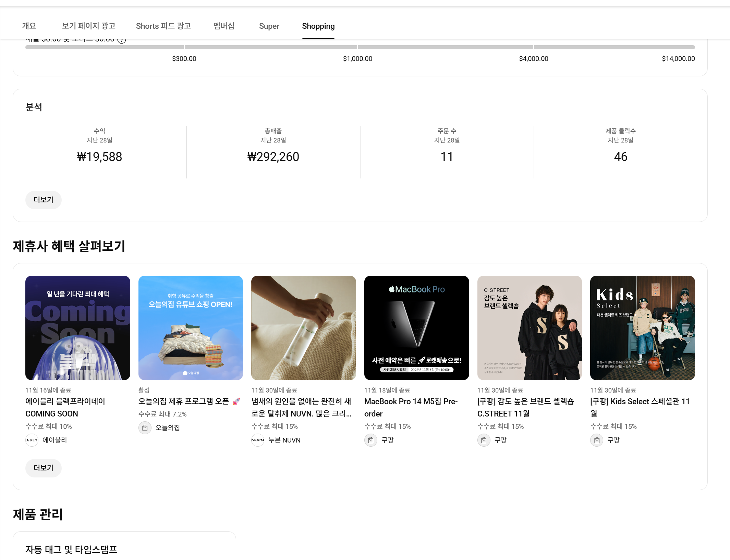Click the 에이블리 ABLY brand logo icon
Screen dimensions: 730x560
(x=32, y=440)
